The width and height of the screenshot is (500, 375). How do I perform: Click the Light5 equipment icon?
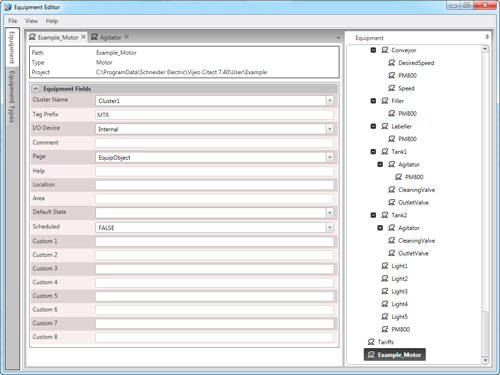tap(385, 316)
